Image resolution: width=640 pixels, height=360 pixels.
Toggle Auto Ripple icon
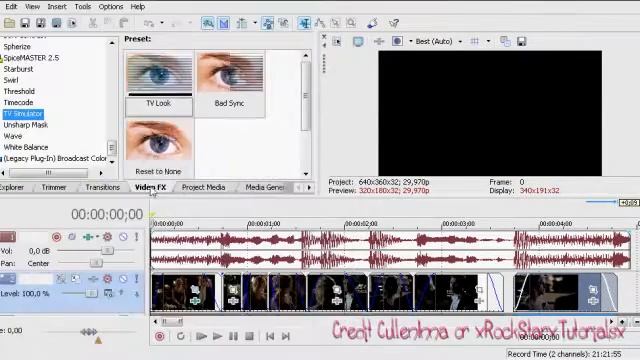coord(242,23)
